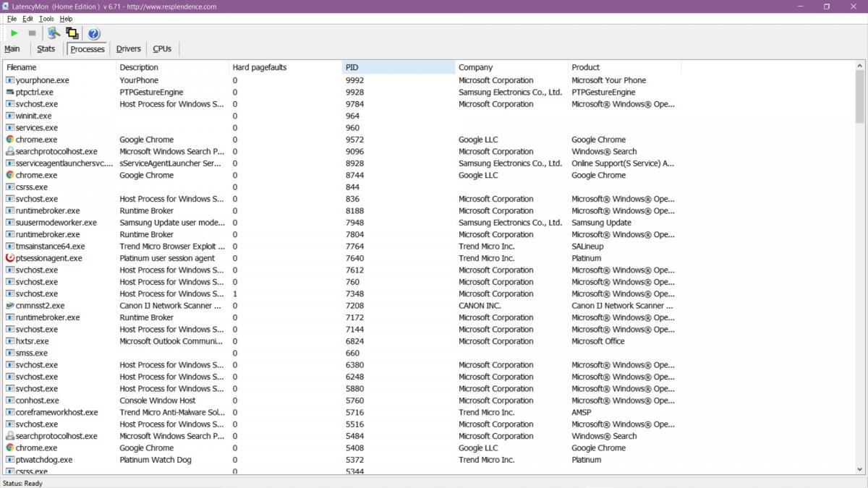Sort by the Company column header

coord(511,67)
